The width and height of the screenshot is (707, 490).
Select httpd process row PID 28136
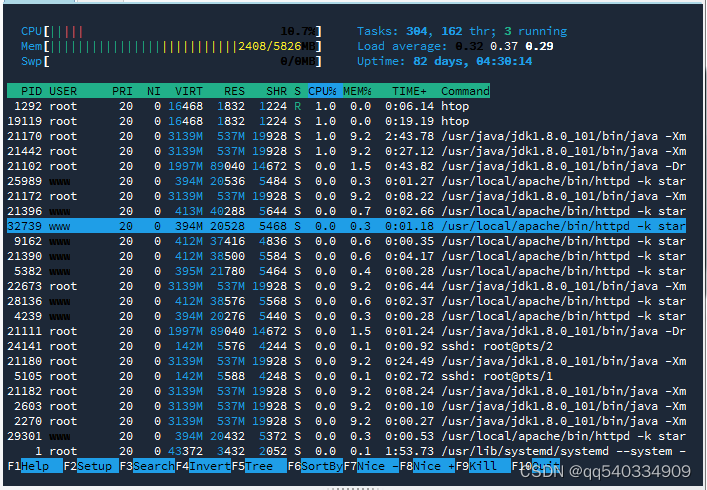(346, 301)
